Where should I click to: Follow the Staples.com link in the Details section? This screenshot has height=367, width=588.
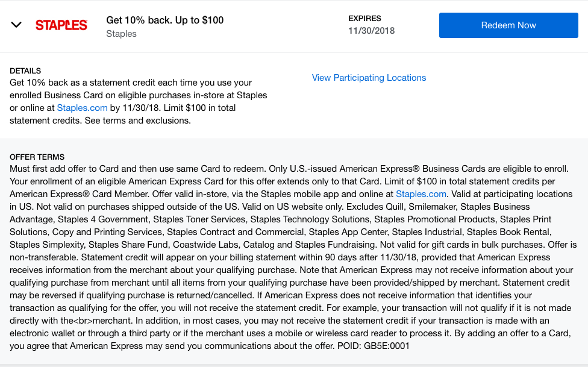click(x=82, y=108)
